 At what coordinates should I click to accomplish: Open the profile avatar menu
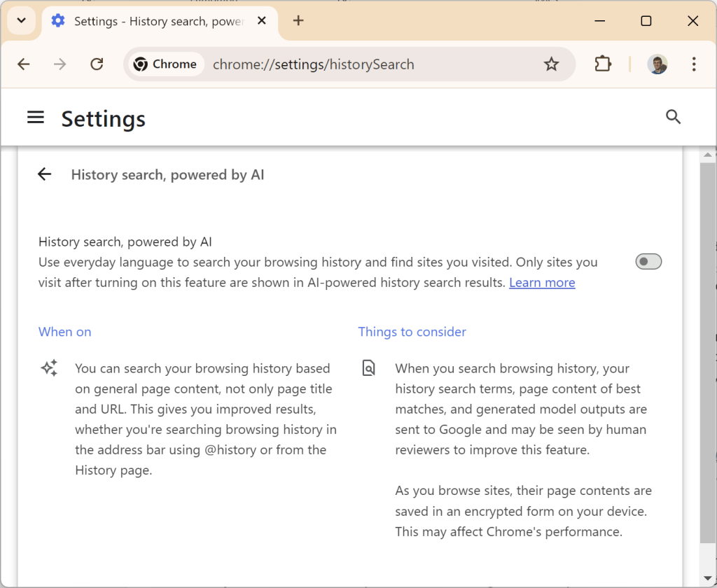tap(657, 64)
